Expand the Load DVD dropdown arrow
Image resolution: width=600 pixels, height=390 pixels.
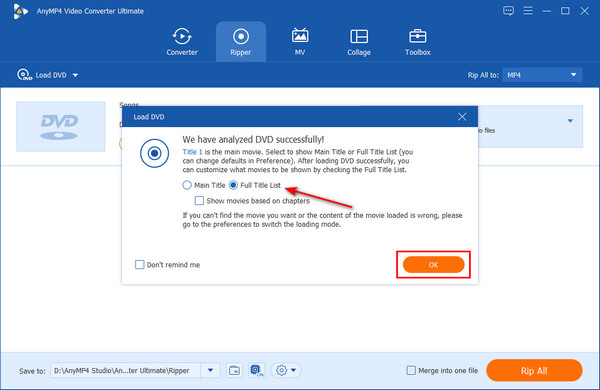tap(75, 75)
